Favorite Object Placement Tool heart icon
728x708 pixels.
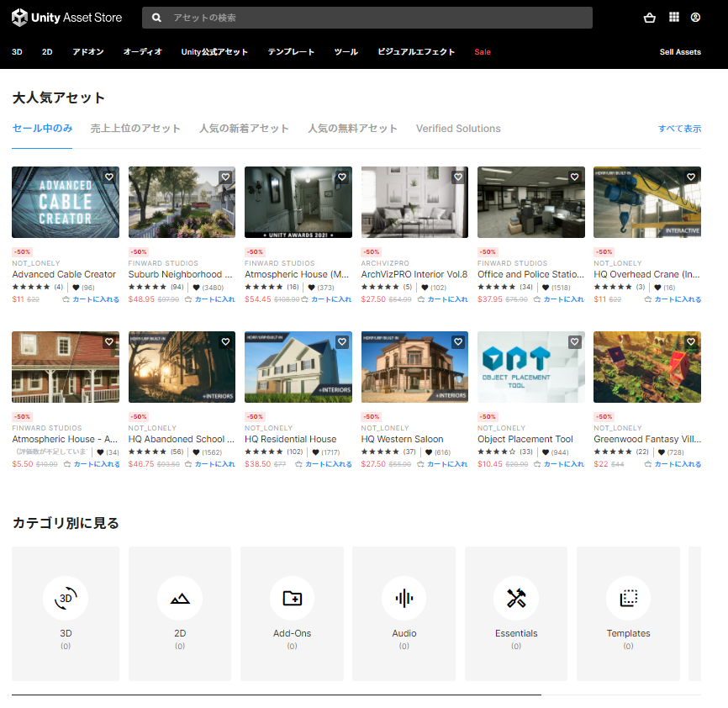575,341
